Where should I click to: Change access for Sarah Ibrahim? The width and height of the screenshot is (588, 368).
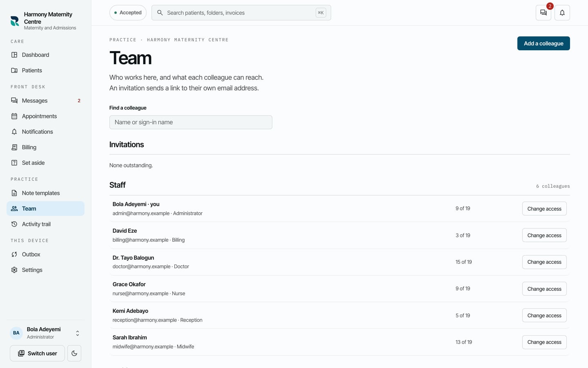544,342
